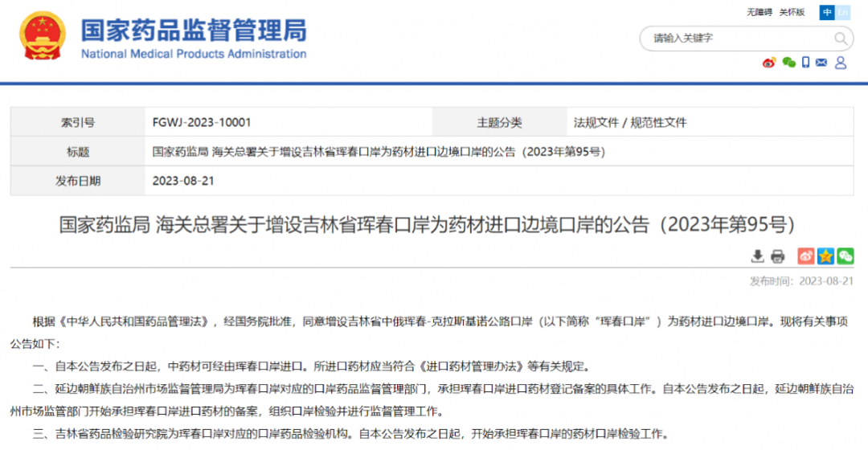This screenshot has width=868, height=450.
Task: Switch language to Chinese 中
Action: click(827, 12)
